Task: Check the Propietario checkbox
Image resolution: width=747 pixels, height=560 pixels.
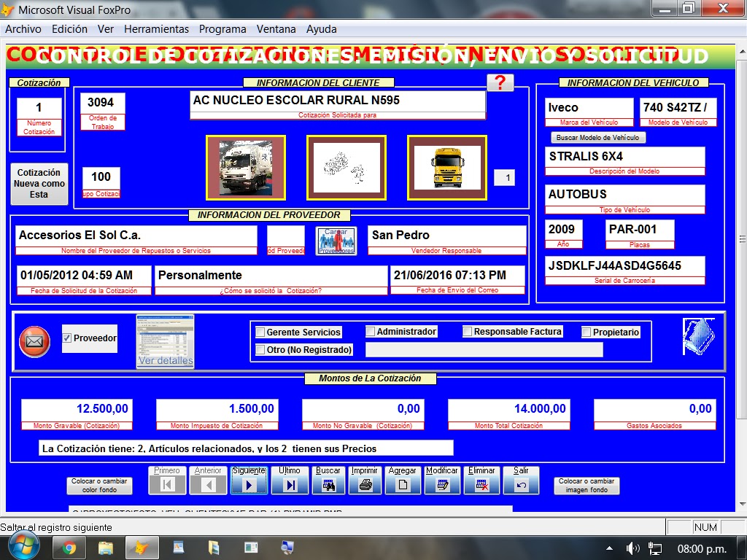Action: click(x=587, y=332)
